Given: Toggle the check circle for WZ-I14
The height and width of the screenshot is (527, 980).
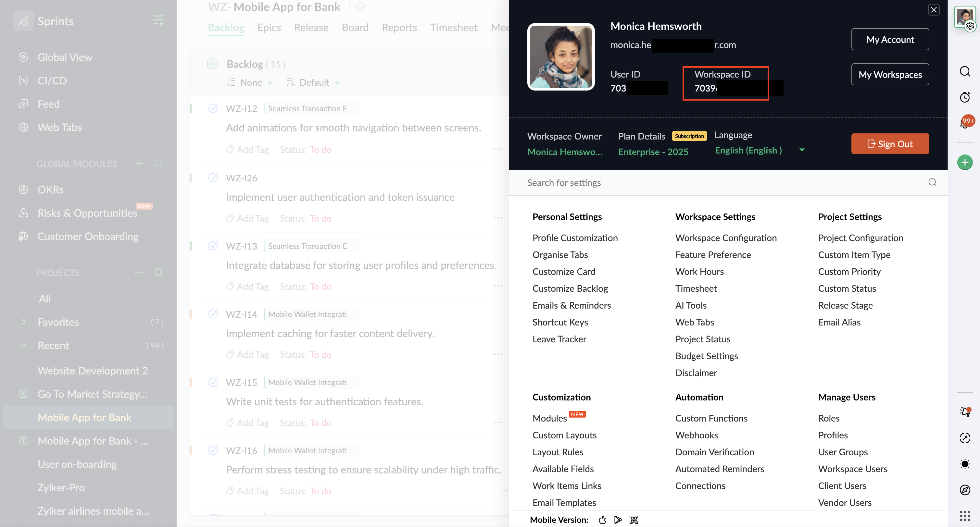Looking at the screenshot, I should point(213,314).
